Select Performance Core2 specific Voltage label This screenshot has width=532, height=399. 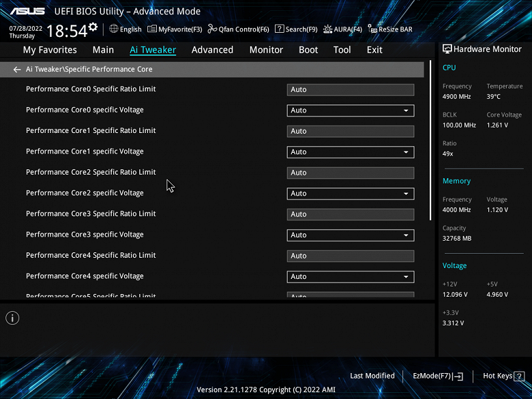tap(85, 193)
